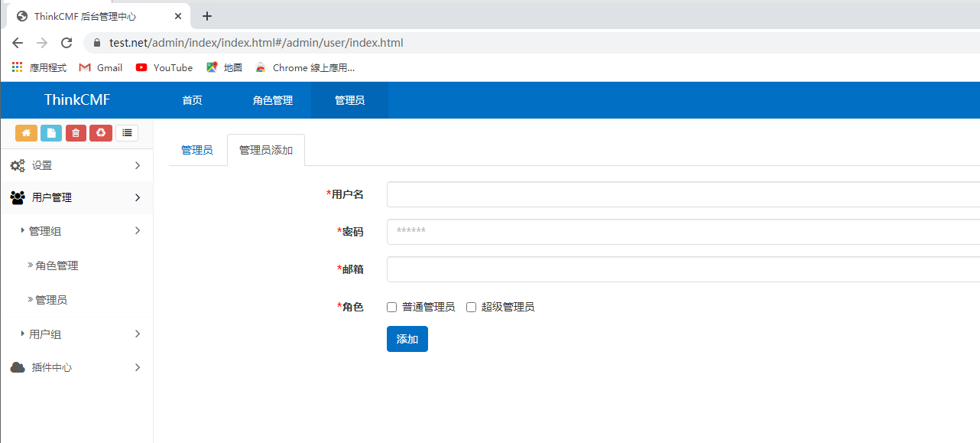Enable both role checkboxes starting with 普通管理员
The width and height of the screenshot is (980, 443).
[x=391, y=307]
